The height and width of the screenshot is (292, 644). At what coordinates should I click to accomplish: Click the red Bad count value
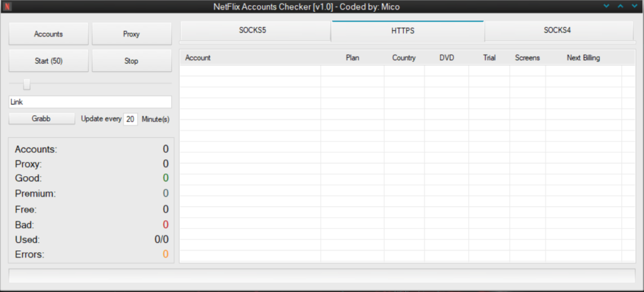pos(165,225)
